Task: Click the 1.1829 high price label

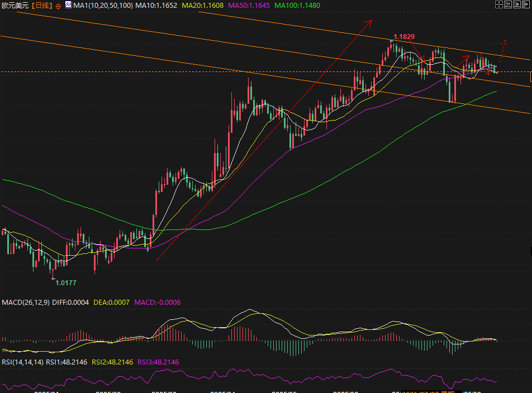Action: (x=403, y=37)
